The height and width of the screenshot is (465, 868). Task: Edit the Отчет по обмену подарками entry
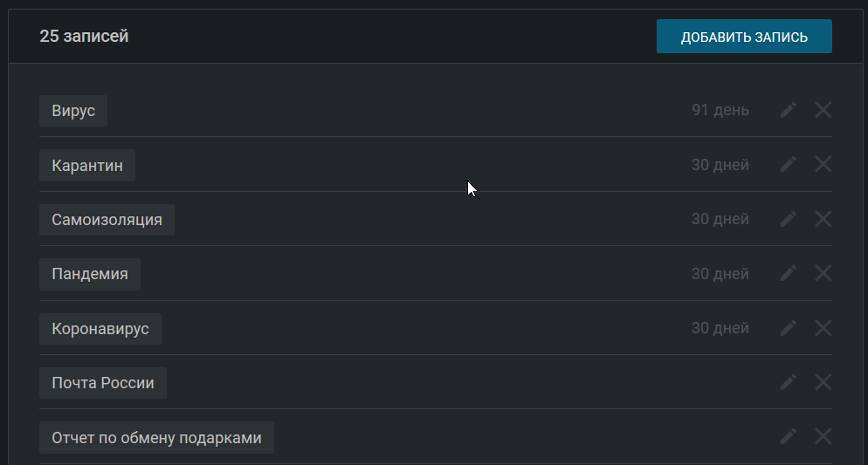(x=789, y=436)
